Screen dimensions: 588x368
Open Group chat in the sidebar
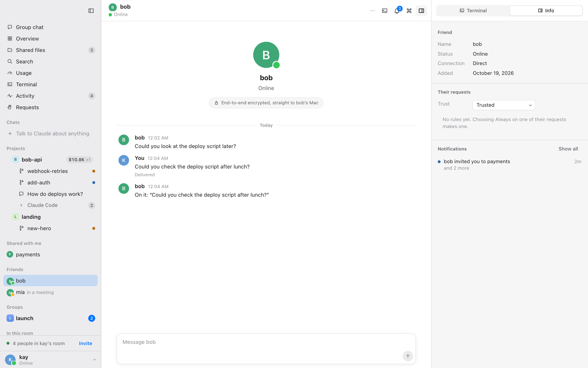click(x=50, y=27)
